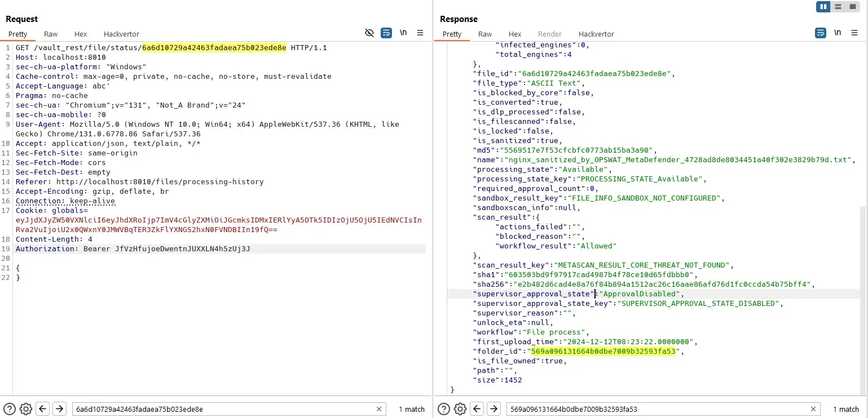The height and width of the screenshot is (418, 868).
Task: Click the "file_type":"ASCII Text" line
Action: [x=528, y=83]
